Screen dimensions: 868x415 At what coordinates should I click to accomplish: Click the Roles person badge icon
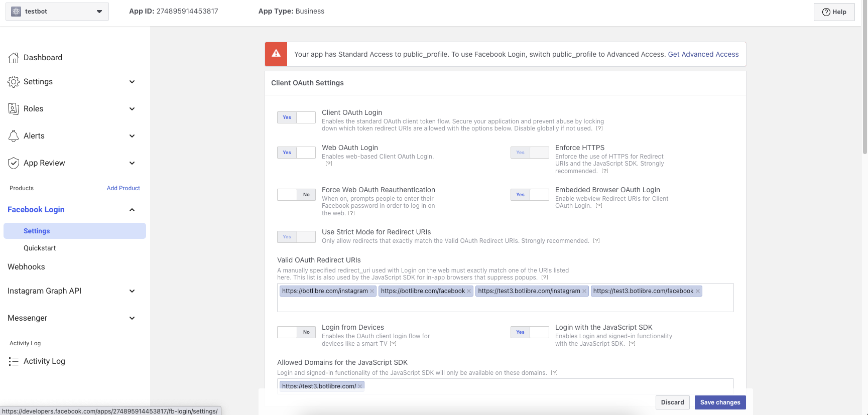[x=14, y=109]
